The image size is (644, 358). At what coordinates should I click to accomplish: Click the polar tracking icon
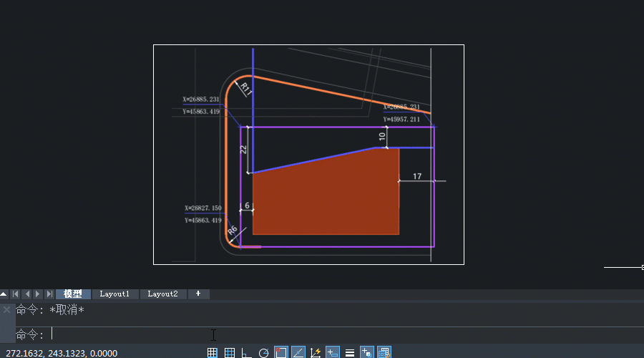tap(263, 352)
